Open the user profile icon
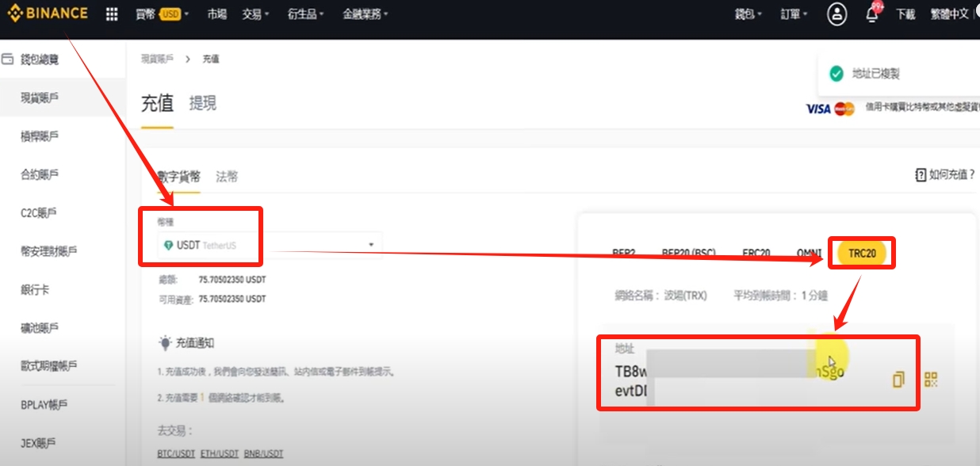The height and width of the screenshot is (466, 980). coord(837,13)
